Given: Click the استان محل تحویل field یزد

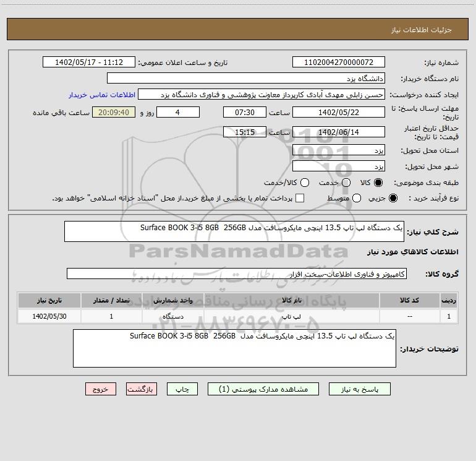Looking at the screenshot, I should 339,150.
